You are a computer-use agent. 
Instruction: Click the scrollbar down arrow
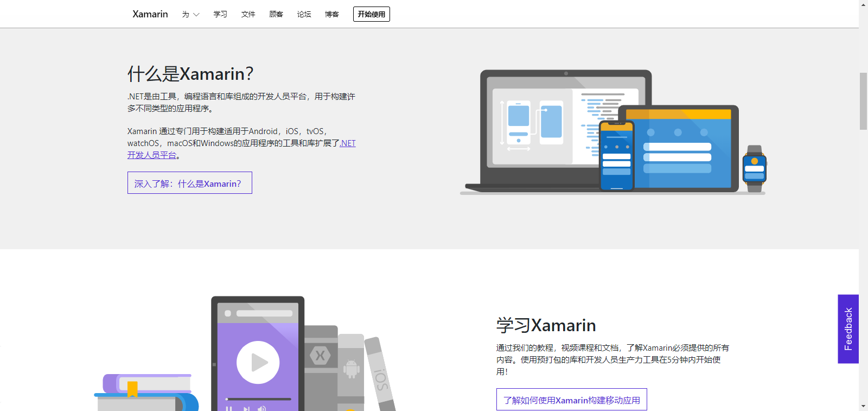pos(863,406)
